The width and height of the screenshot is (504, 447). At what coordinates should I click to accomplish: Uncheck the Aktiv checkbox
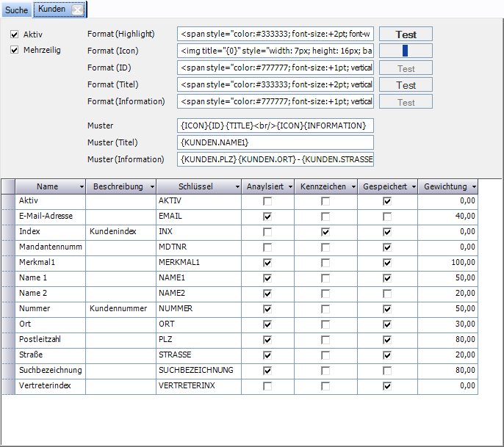pyautogui.click(x=15, y=34)
